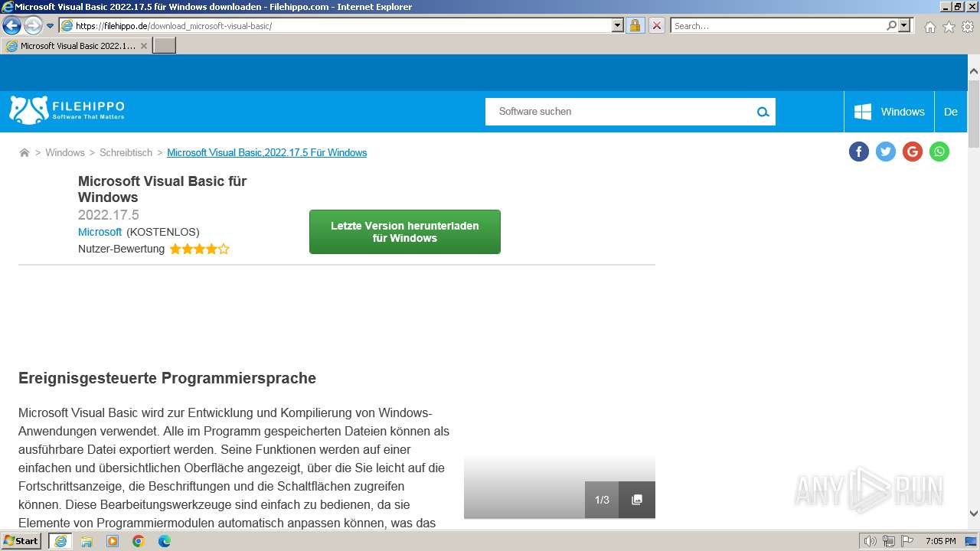The height and width of the screenshot is (551, 980).
Task: Click the tray volume speaker icon
Action: point(870,541)
